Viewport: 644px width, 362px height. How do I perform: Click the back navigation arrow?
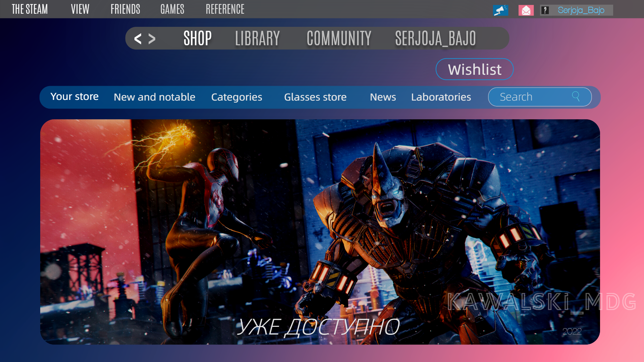(138, 39)
